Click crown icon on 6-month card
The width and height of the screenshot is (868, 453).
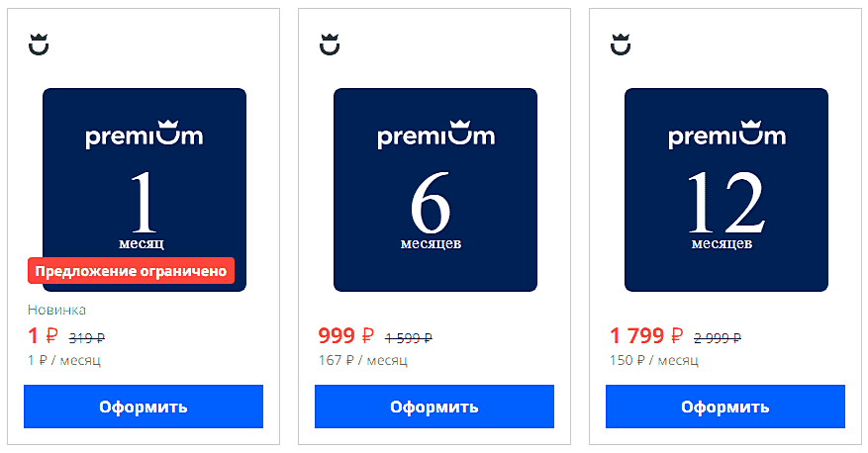tap(330, 45)
